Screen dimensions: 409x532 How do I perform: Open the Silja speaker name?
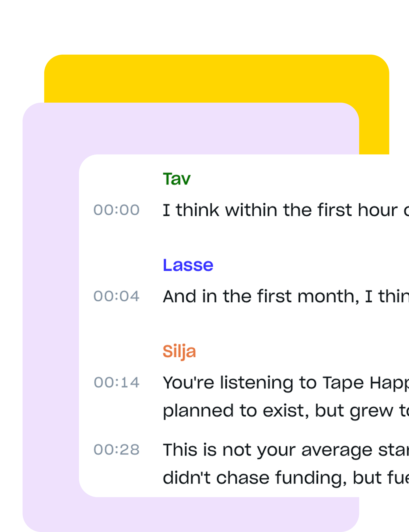(179, 351)
